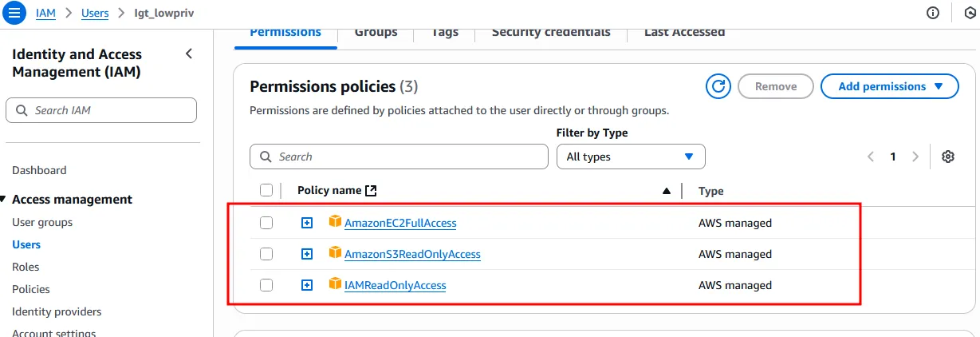Click the Search IAM input field
The height and width of the screenshot is (337, 980).
101,110
